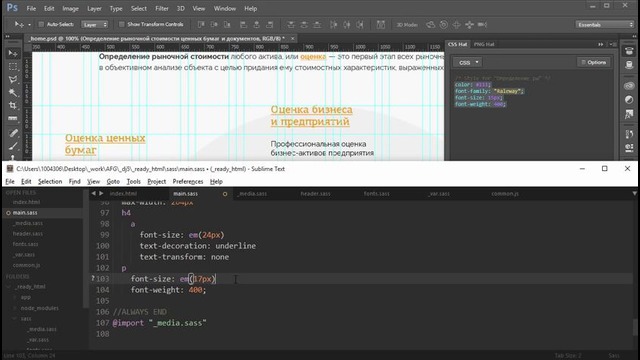Open the Adjustments panel dock icon
The height and width of the screenshot is (360, 640).
(x=629, y=100)
